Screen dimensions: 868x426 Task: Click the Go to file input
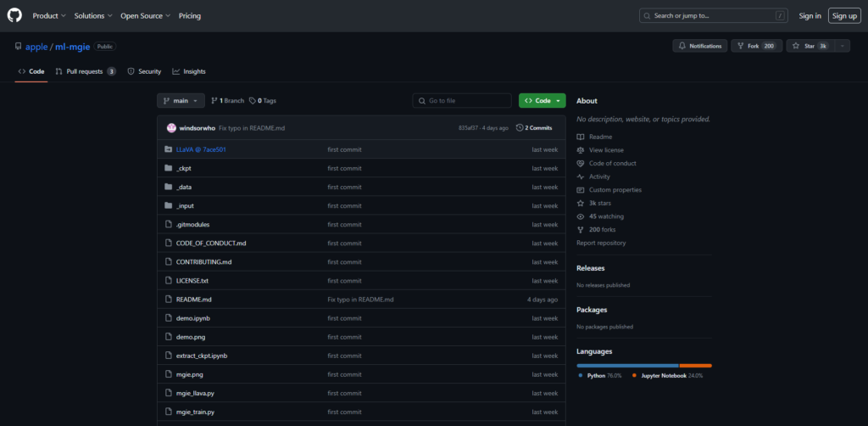(462, 101)
